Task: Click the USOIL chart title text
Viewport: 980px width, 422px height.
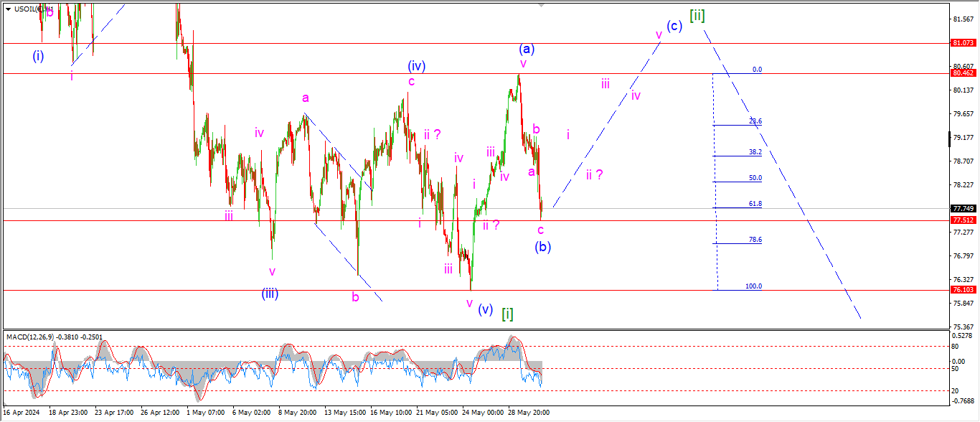Action: pos(34,9)
